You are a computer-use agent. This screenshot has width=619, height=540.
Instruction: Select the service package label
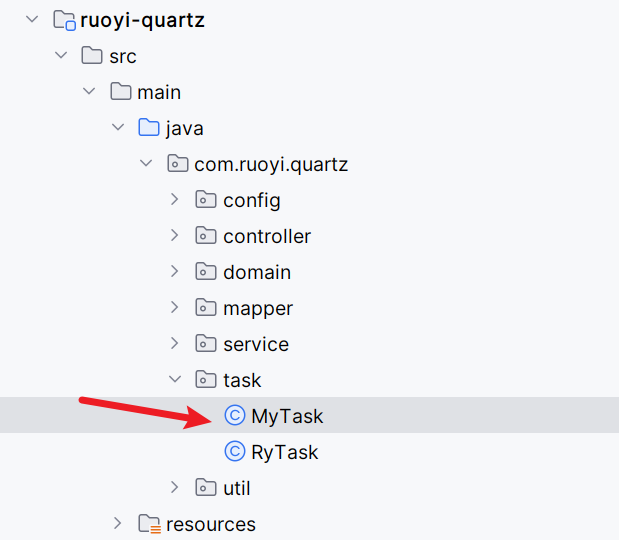256,344
